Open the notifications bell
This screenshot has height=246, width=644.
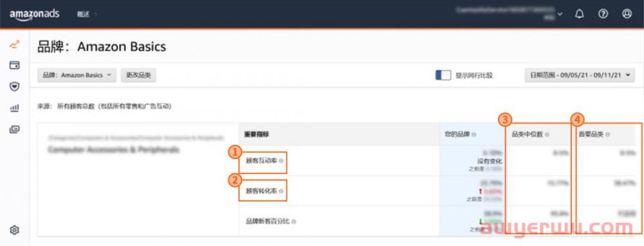pyautogui.click(x=580, y=14)
